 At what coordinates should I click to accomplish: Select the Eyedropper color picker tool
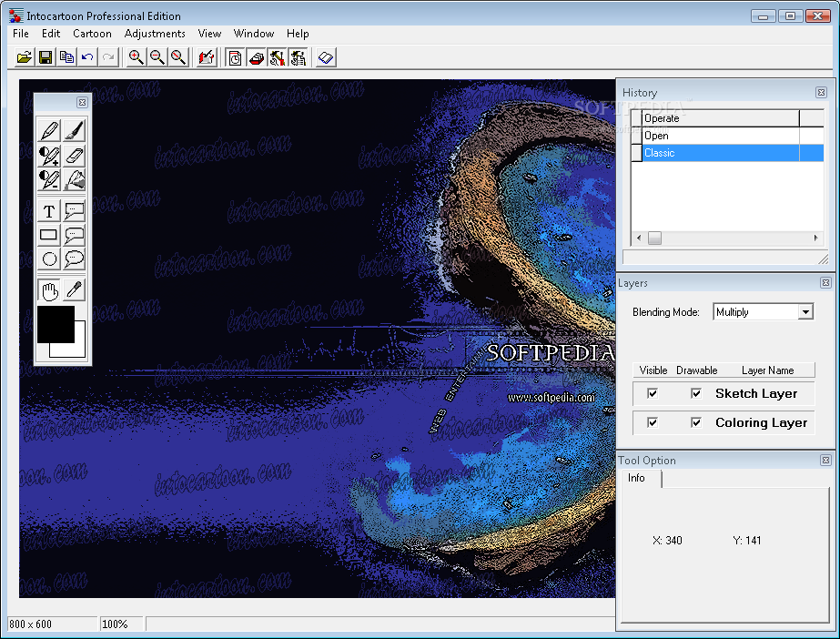pyautogui.click(x=74, y=291)
